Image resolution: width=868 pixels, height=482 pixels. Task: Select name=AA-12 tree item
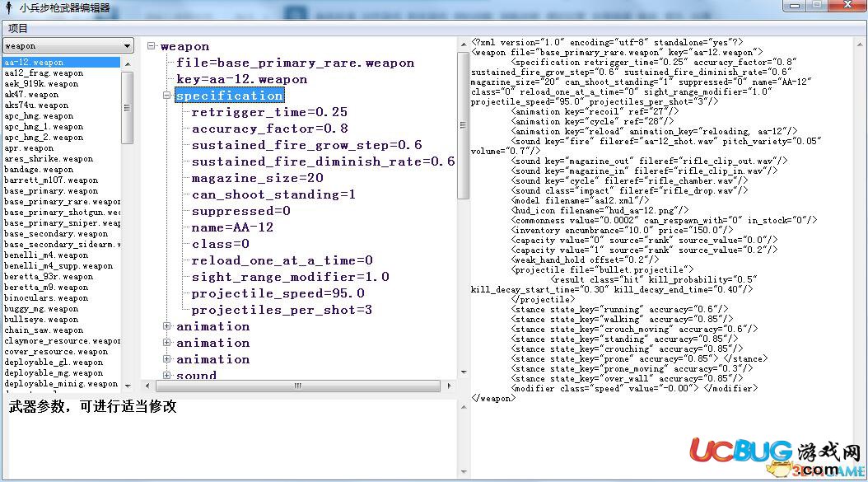tap(232, 227)
